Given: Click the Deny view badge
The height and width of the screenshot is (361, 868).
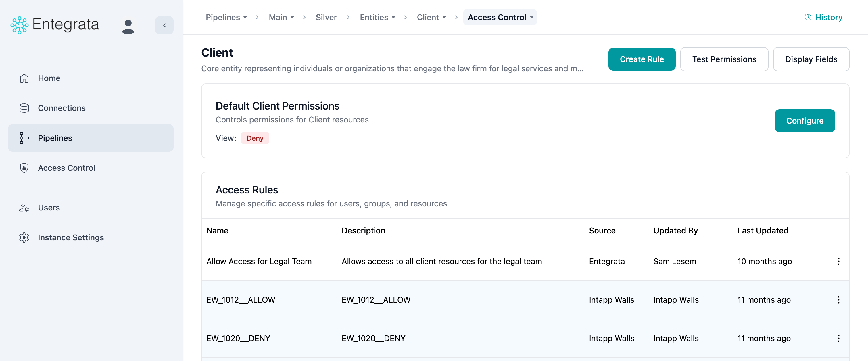Looking at the screenshot, I should coord(255,138).
